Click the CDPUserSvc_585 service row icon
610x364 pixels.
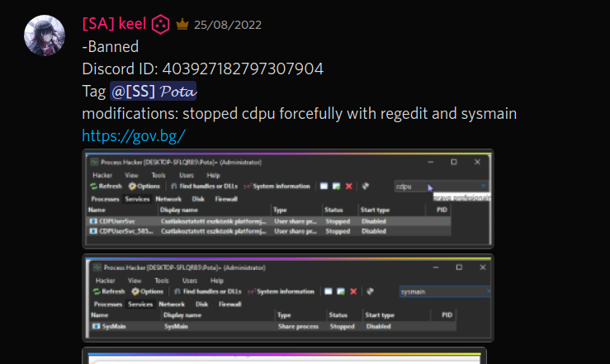(93, 231)
